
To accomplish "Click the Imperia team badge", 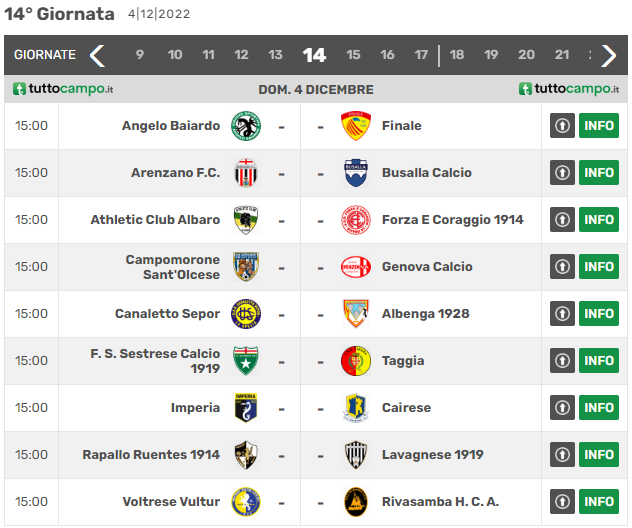I will 246,408.
